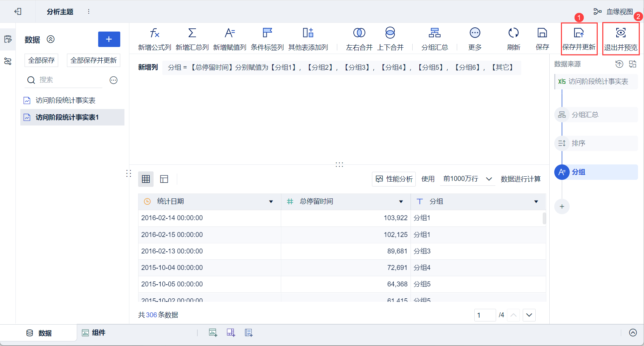Open the 血缘视图 lineage view
The image size is (644, 346).
click(x=613, y=12)
